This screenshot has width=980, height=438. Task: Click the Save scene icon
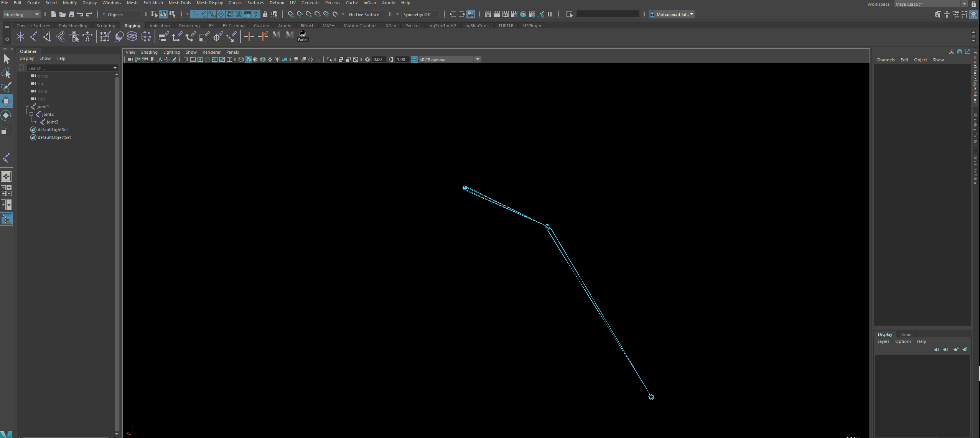71,14
